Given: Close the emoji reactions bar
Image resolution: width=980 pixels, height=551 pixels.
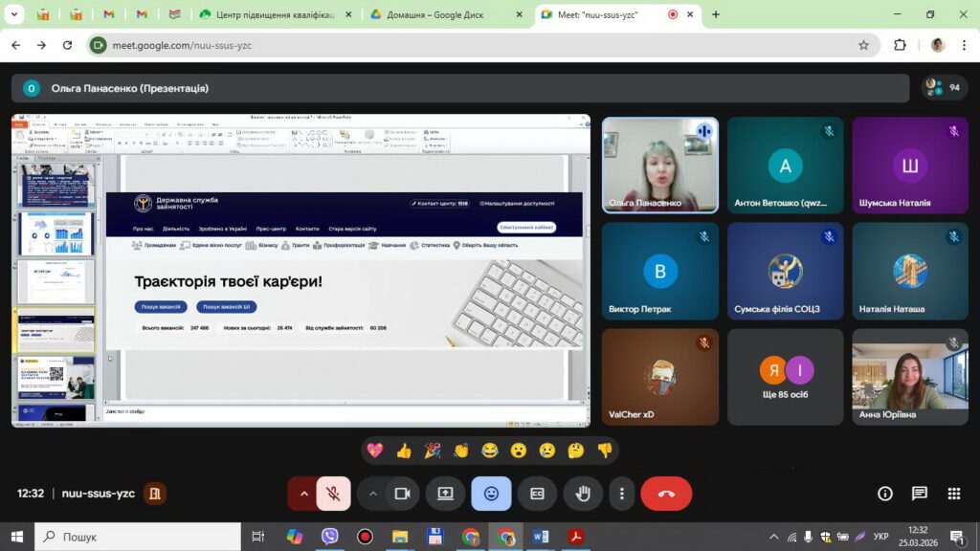Looking at the screenshot, I should 491,494.
